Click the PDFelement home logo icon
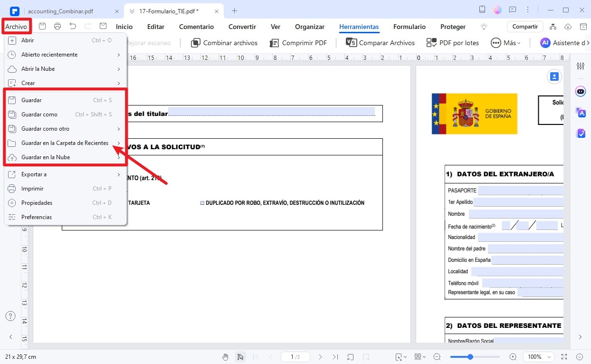This screenshot has width=591, height=364. point(14,10)
